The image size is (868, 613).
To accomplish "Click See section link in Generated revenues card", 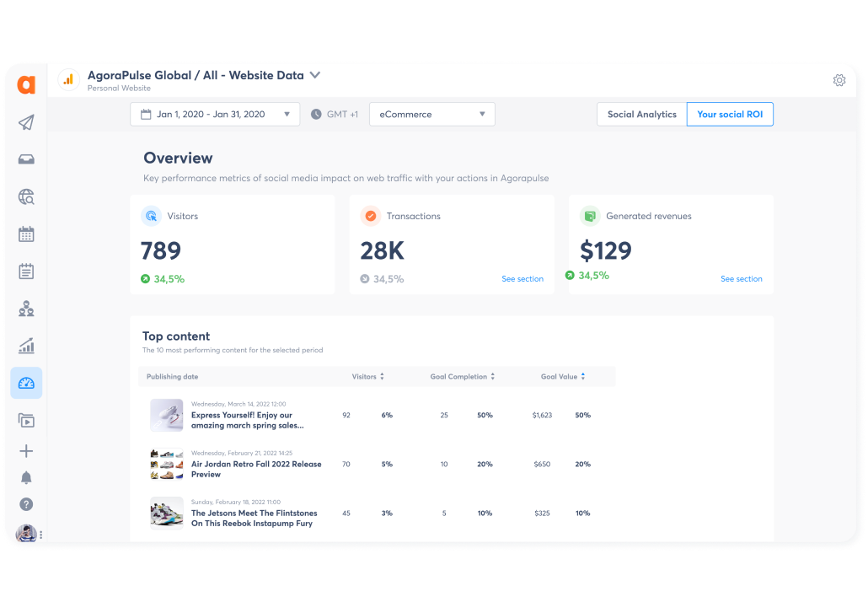I will coord(742,279).
